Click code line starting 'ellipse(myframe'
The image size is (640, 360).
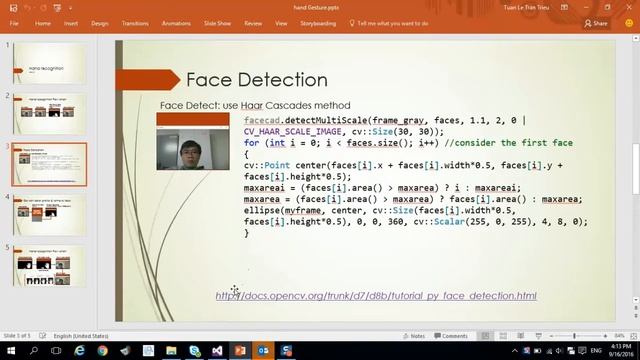coord(380,211)
